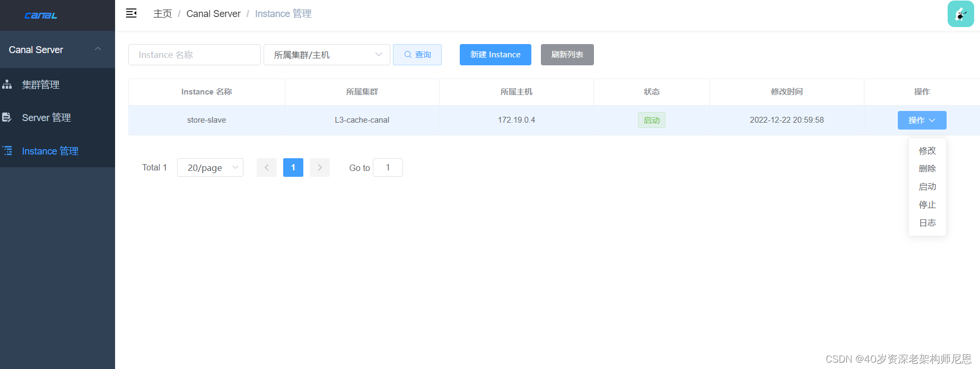Open Instance 管理 in the sidebar
Image resolution: width=980 pixels, height=369 pixels.
coord(57,151)
